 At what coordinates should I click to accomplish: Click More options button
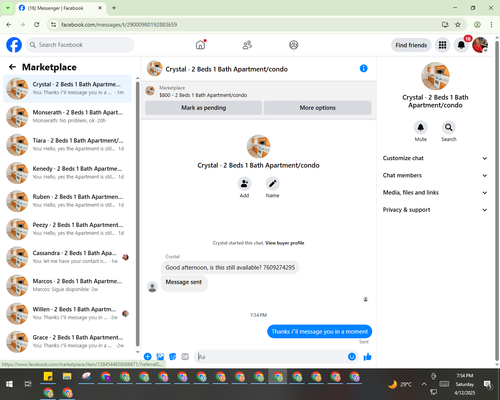317,108
